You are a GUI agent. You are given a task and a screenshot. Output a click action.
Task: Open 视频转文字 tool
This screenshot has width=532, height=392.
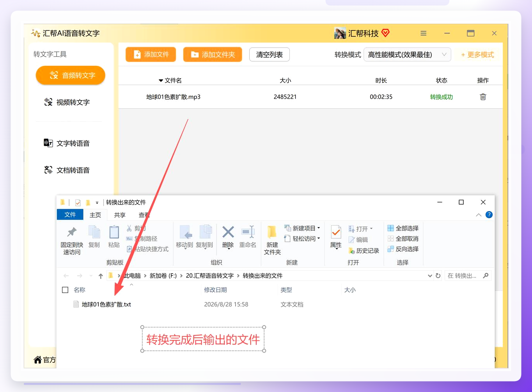tap(67, 102)
